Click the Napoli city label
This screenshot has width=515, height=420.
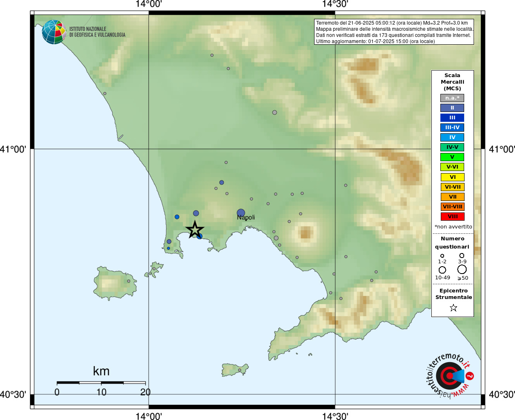[246, 218]
